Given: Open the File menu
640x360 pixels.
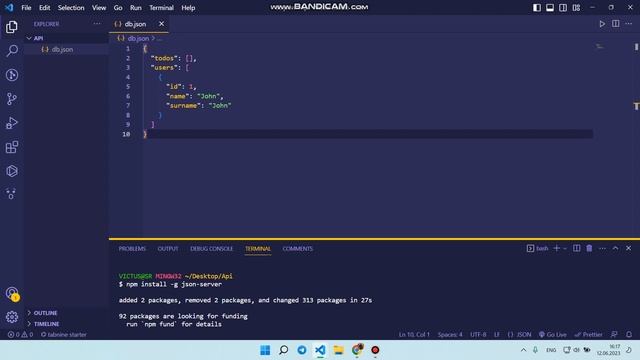Looking at the screenshot, I should click(x=26, y=8).
